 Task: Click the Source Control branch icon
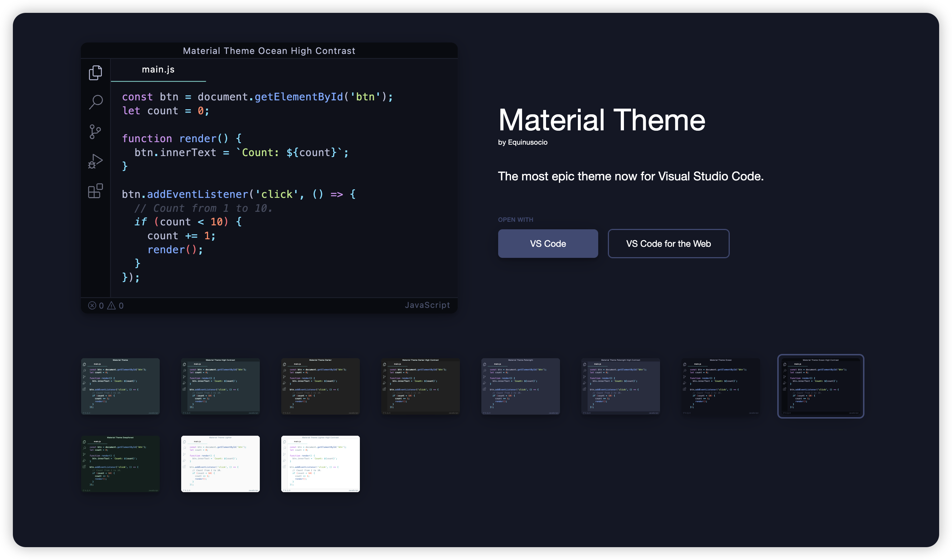(x=95, y=132)
